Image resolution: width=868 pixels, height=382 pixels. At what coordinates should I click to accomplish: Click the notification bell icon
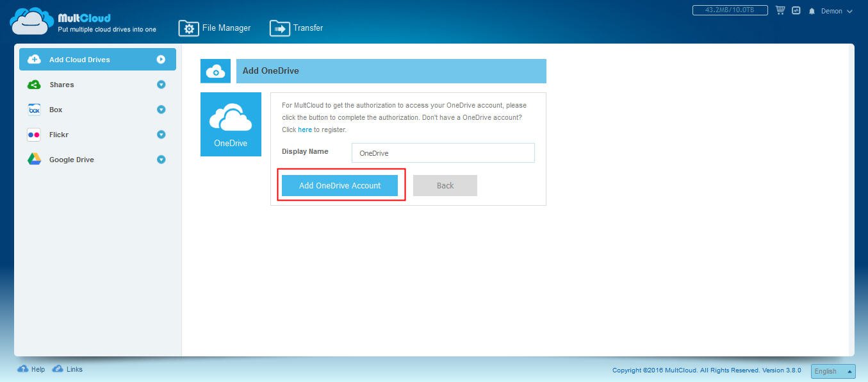pyautogui.click(x=812, y=12)
